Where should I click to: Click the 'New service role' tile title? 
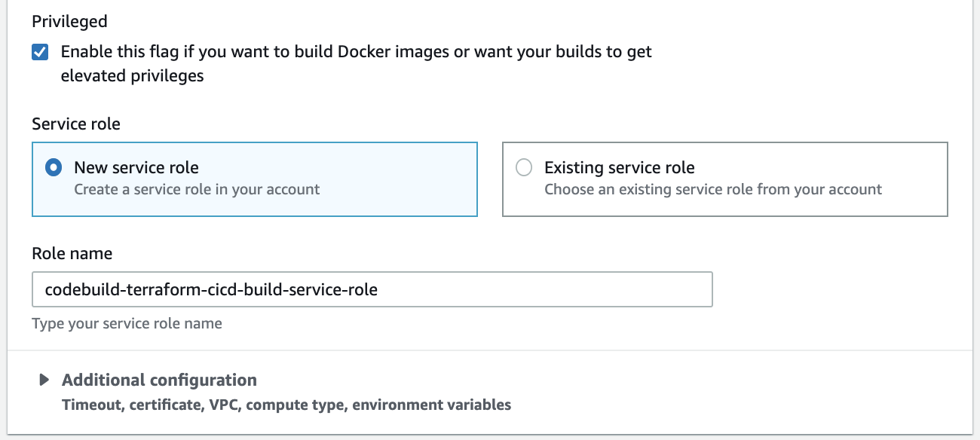click(136, 167)
